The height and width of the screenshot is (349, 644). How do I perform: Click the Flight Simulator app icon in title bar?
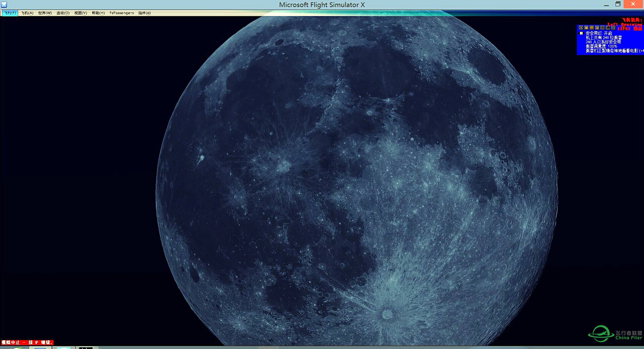4,5
